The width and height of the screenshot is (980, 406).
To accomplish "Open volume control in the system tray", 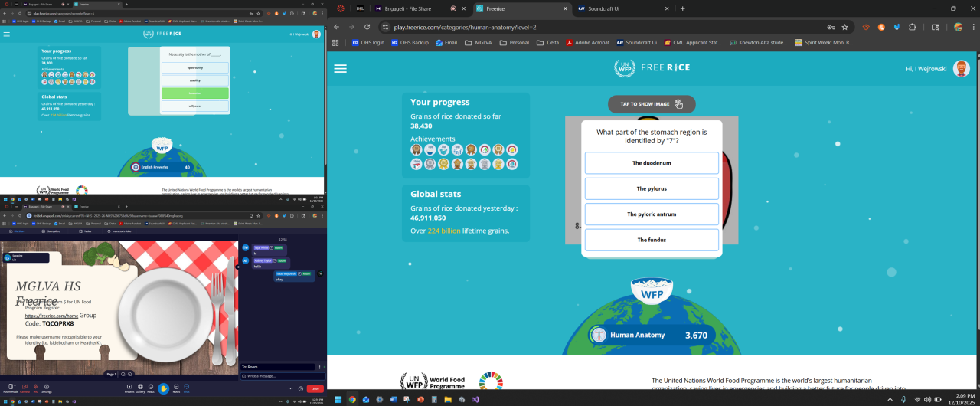I will [x=927, y=399].
